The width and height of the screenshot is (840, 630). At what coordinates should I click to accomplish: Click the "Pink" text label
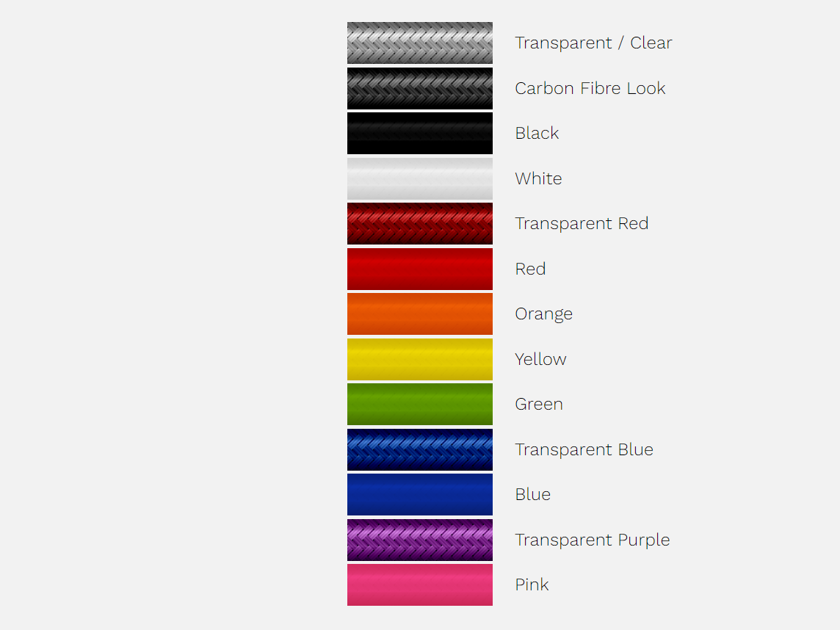[x=532, y=584]
